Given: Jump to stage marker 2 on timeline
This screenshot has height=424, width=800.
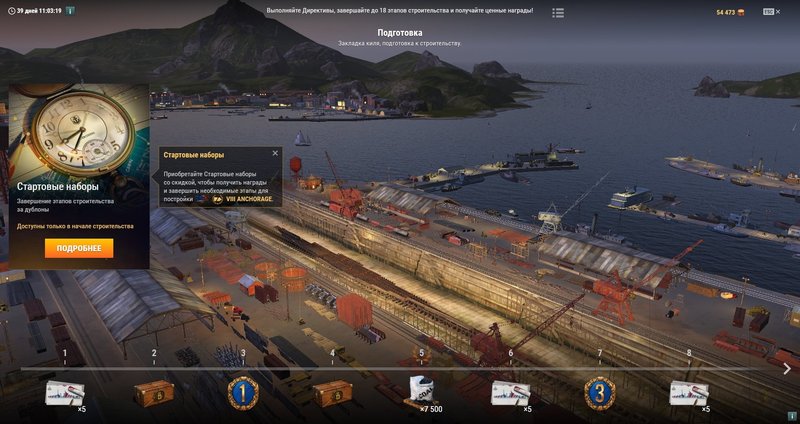Looking at the screenshot, I should coord(154,353).
